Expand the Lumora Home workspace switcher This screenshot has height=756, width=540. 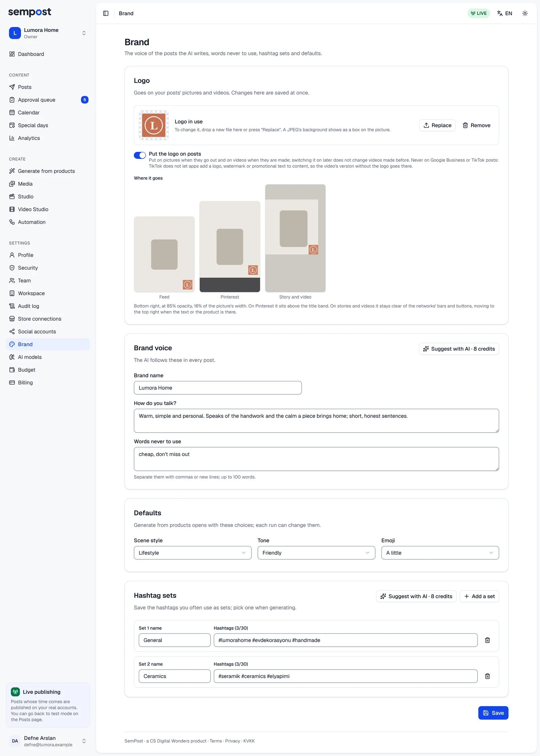48,33
